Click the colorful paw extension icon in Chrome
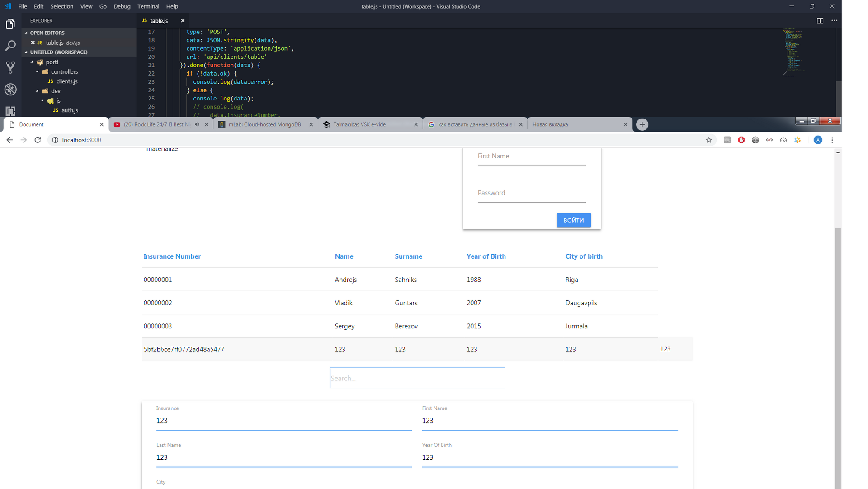868x489 pixels. [797, 140]
